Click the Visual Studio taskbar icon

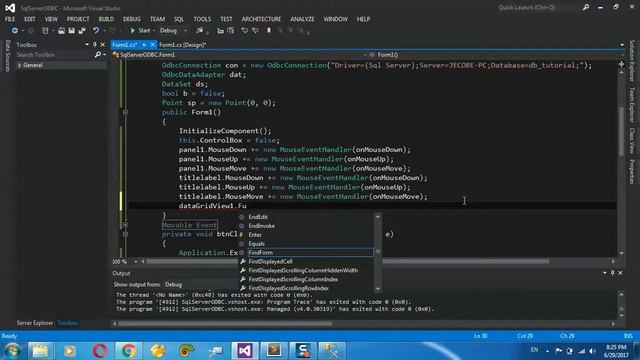(244, 351)
